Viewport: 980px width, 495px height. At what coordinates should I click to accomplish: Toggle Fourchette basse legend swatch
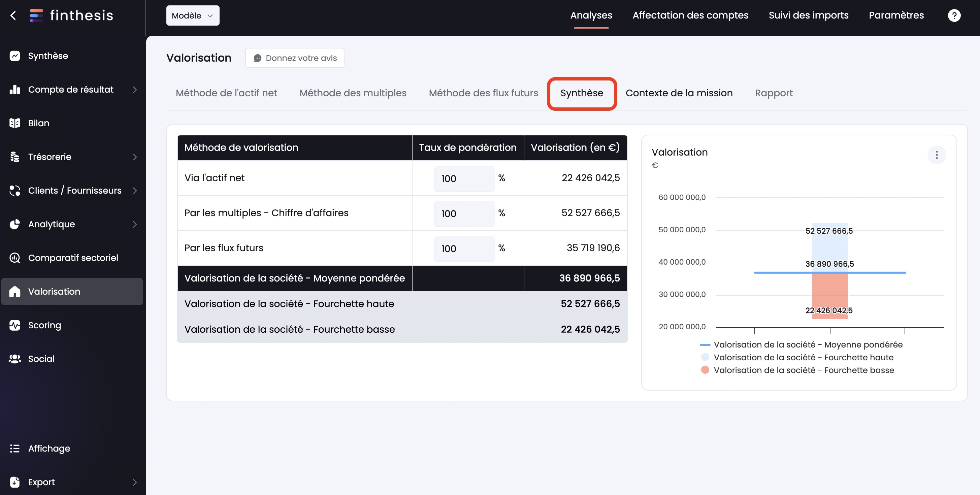(x=705, y=370)
